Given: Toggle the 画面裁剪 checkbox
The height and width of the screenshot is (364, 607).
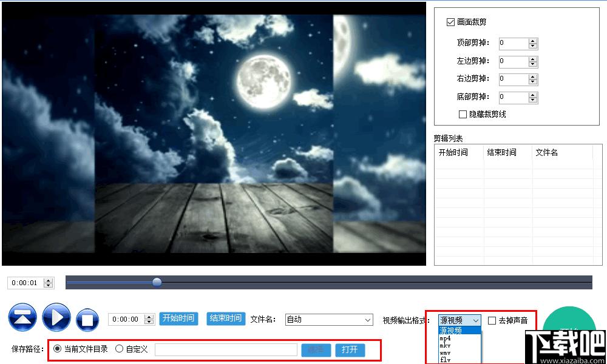Looking at the screenshot, I should [x=450, y=22].
